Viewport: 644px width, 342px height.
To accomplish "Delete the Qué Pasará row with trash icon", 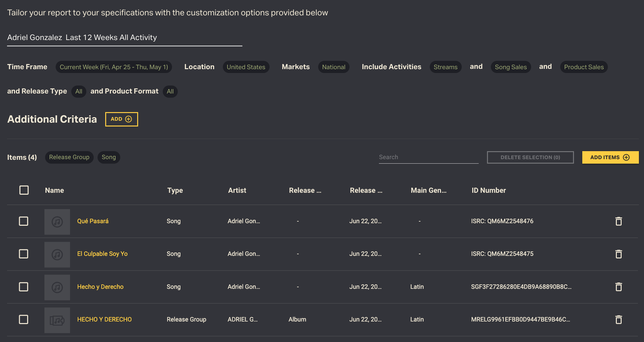I will coord(618,221).
